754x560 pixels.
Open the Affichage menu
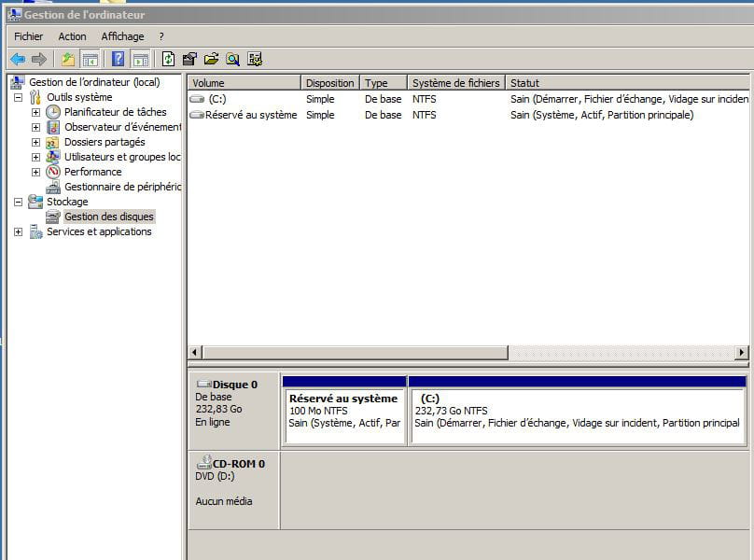(122, 36)
